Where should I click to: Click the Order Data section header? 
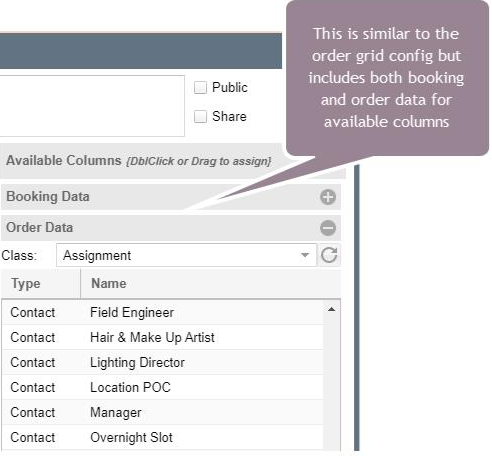[x=171, y=228]
